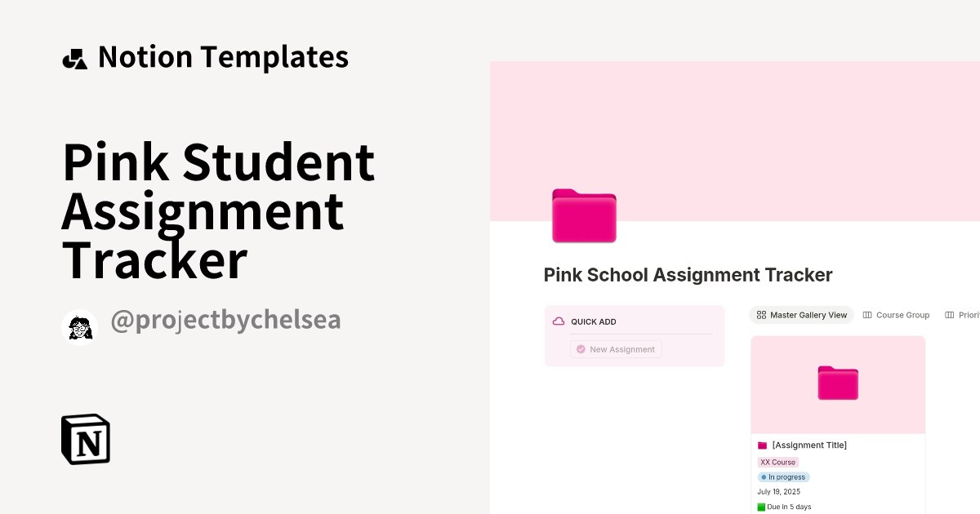Click the gallery grid icon on Master Gallery View
This screenshot has height=514, width=980.
click(x=761, y=314)
